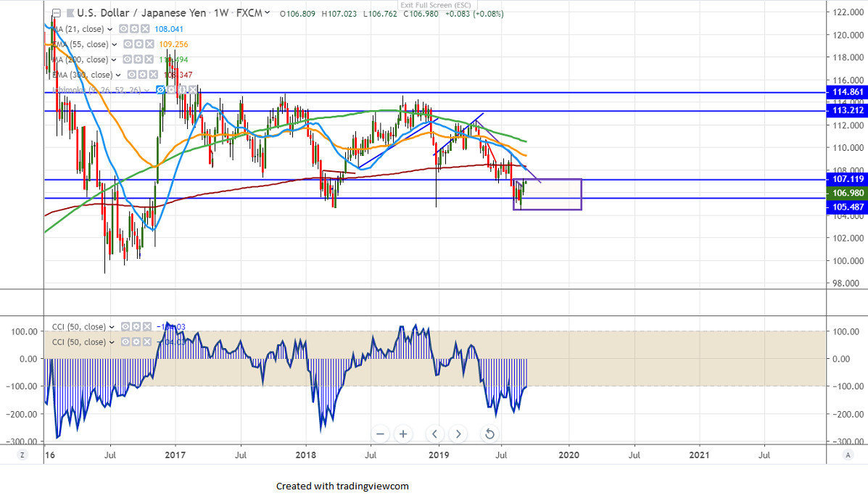Click the zoom out minus button
Viewport: 868px width, 501px height.
pyautogui.click(x=379, y=434)
